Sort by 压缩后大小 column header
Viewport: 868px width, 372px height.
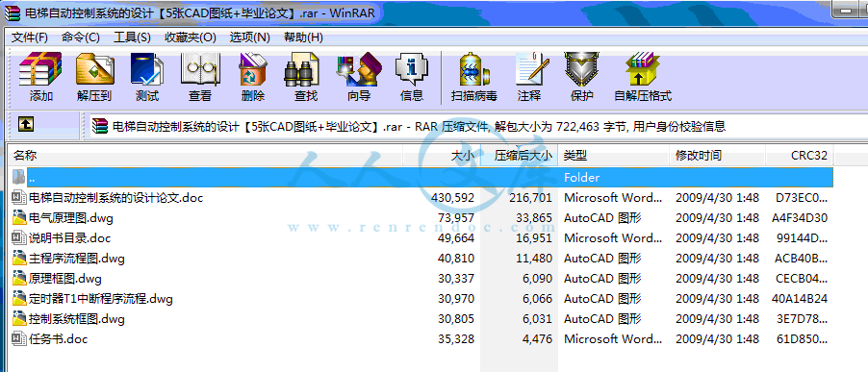[520, 156]
